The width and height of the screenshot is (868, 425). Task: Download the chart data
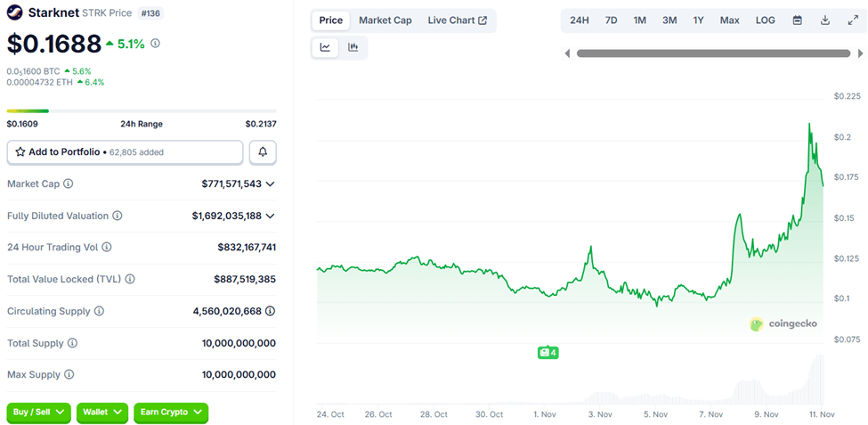[x=824, y=20]
